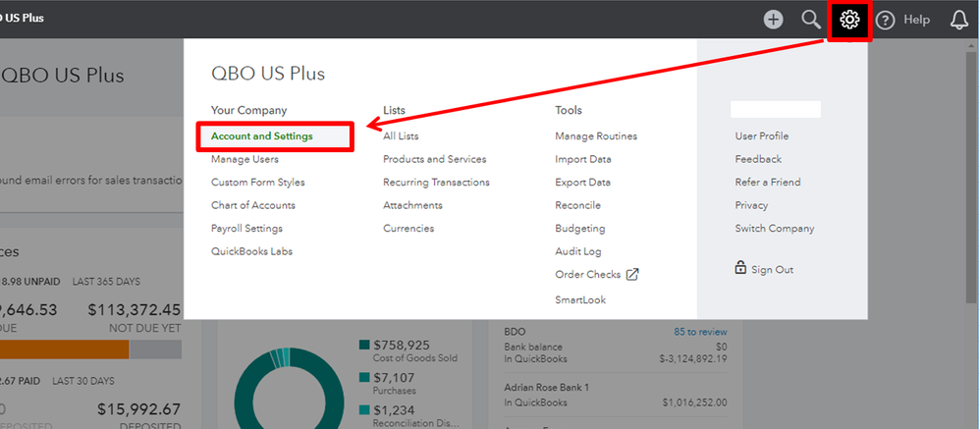Open the Help question mark icon
Image resolution: width=980 pixels, height=429 pixels.
pyautogui.click(x=885, y=20)
